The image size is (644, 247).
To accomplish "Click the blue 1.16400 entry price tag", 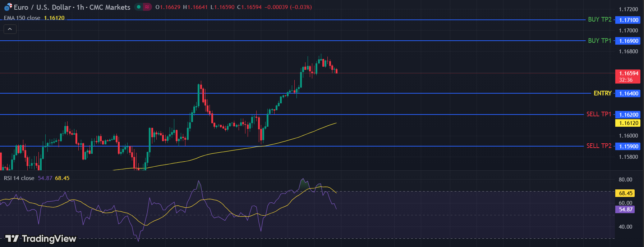I will tap(628, 94).
